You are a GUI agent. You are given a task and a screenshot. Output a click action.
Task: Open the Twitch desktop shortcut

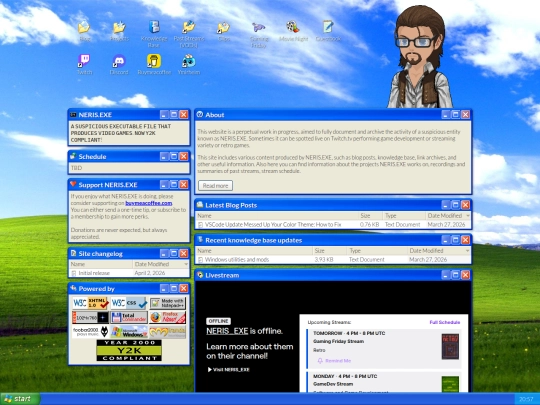click(84, 61)
